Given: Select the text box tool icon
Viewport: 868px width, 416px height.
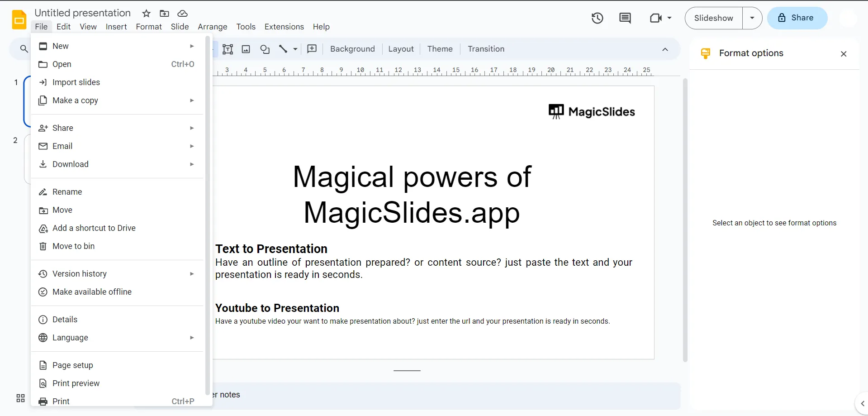Looking at the screenshot, I should pos(228,49).
